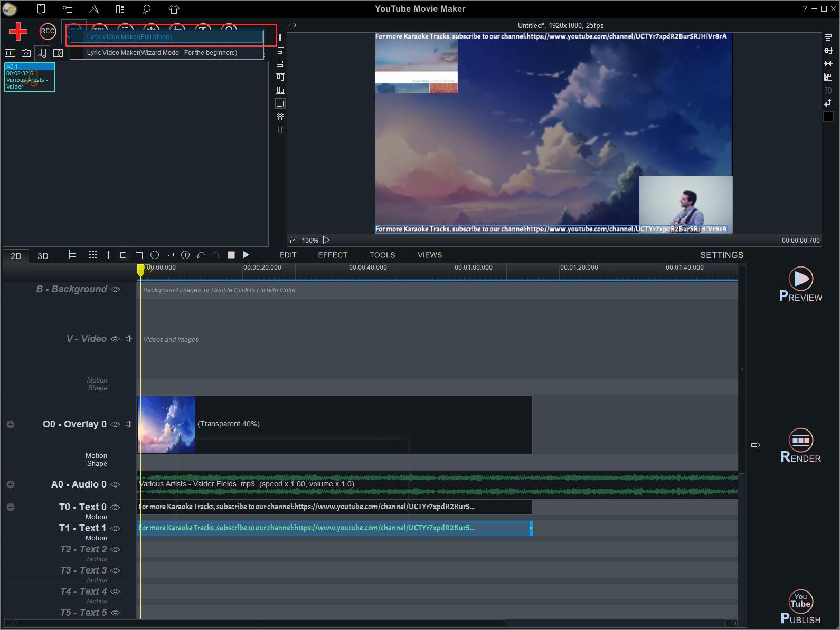This screenshot has height=630, width=840.
Task: Click the red plus add media button
Action: click(x=18, y=32)
